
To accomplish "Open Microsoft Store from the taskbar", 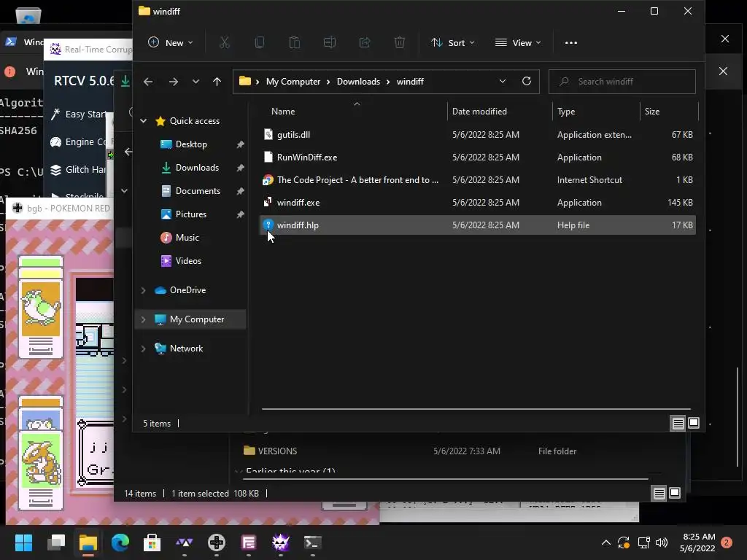I will [152, 542].
